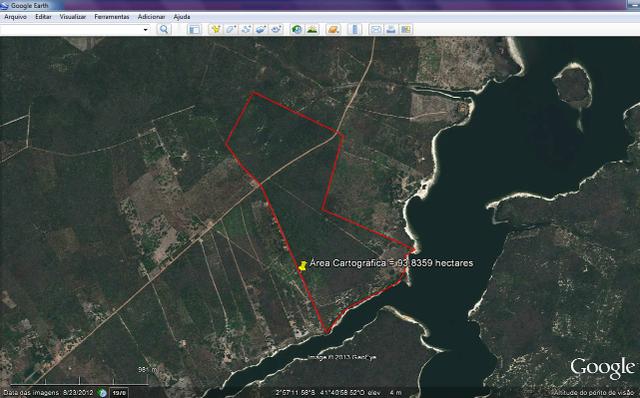Add a polygon with the polygon tool
Screen dimensions: 640x398
[x=231, y=29]
